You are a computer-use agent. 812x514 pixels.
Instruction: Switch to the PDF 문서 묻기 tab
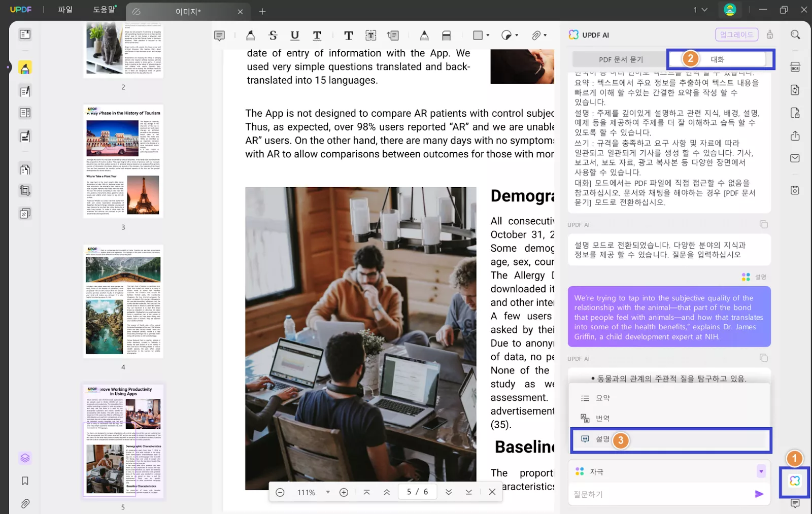coord(621,59)
